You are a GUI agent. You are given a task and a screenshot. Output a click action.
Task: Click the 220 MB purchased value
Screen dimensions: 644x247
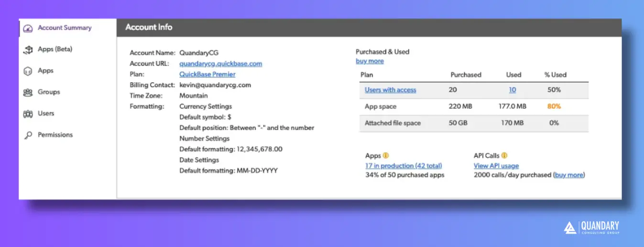tap(460, 107)
